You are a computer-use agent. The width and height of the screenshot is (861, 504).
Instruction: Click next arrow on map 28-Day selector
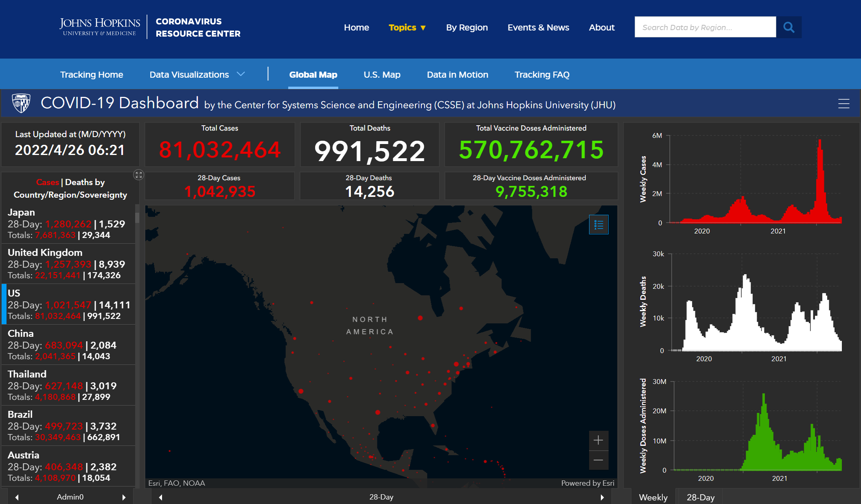(x=602, y=497)
